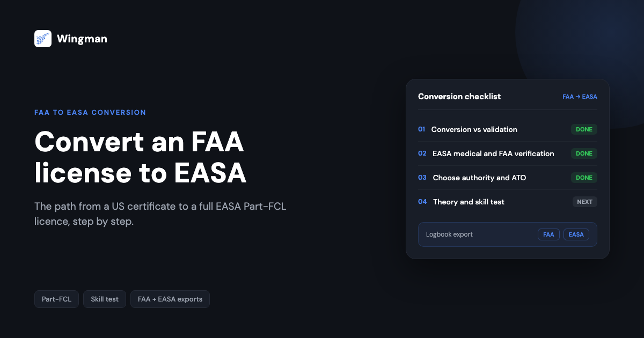Viewport: 644px width, 338px height.
Task: Click the FAA → EASA label in checklist header
Action: click(x=580, y=97)
